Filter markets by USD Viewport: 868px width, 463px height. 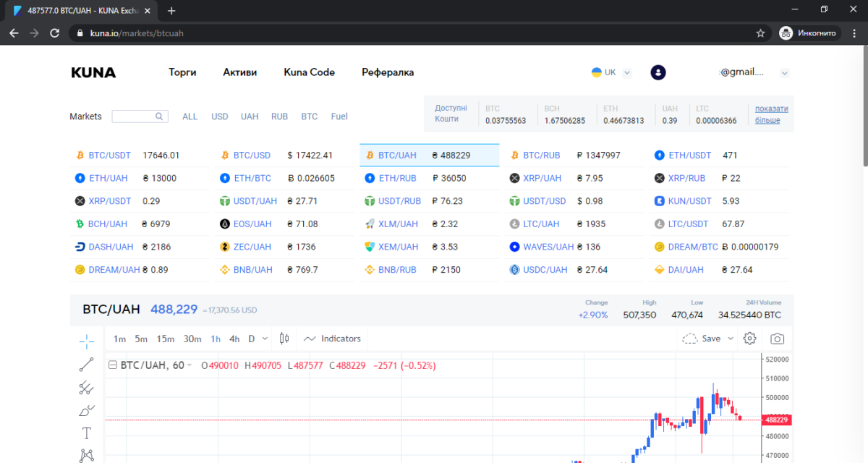[x=219, y=116]
